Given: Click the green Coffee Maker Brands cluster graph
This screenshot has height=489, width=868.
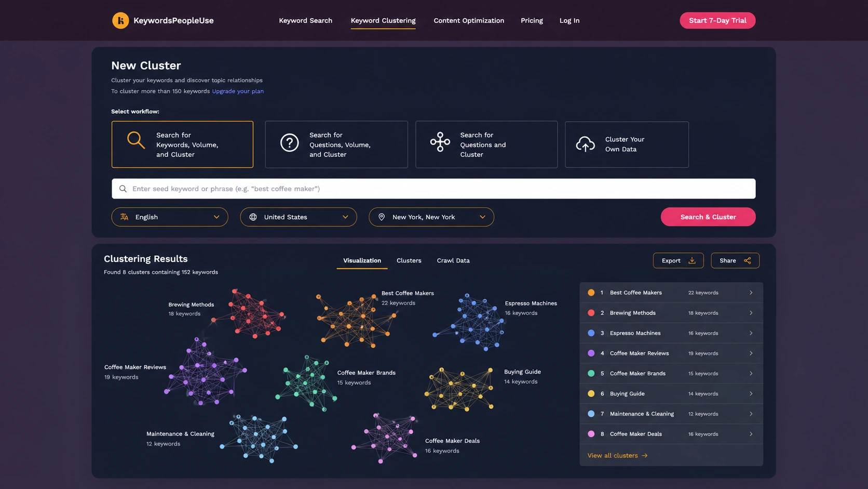Looking at the screenshot, I should (x=307, y=384).
